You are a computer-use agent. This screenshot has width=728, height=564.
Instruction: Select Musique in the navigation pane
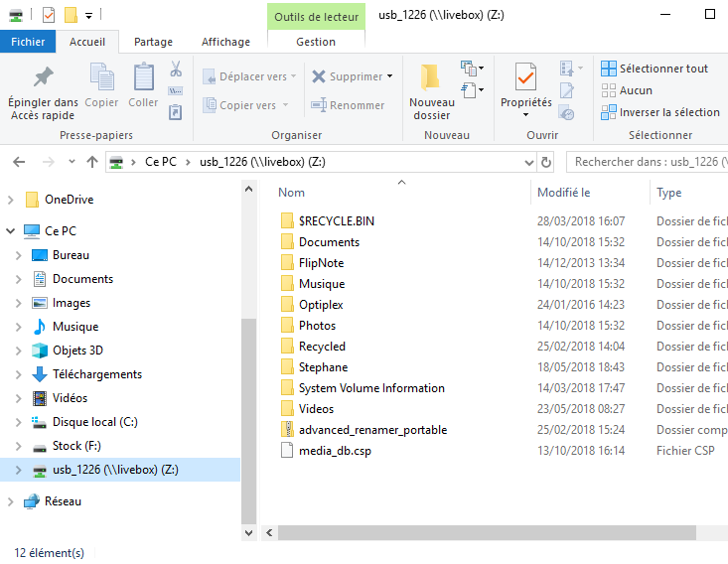coord(75,327)
